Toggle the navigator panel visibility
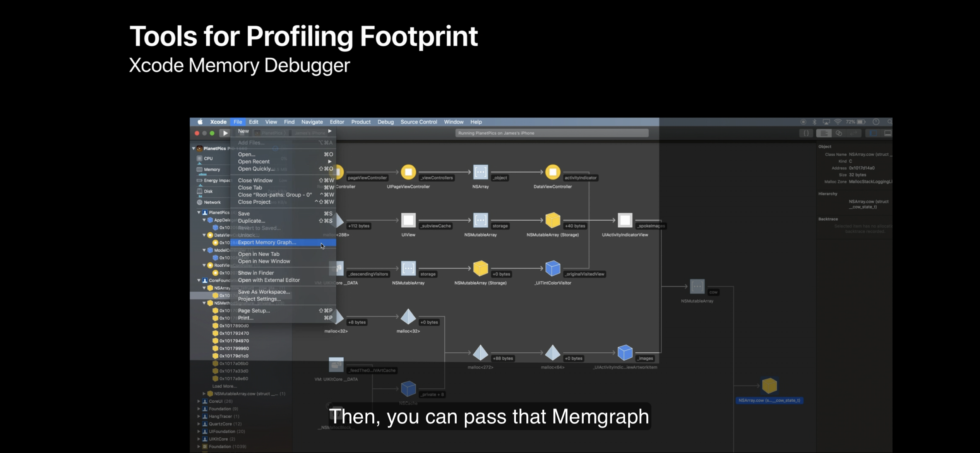This screenshot has height=453, width=980. click(873, 133)
